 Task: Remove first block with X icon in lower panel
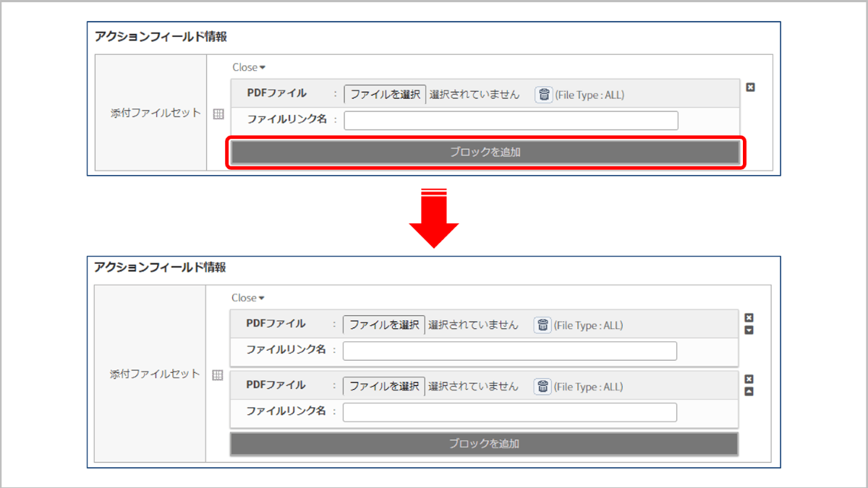point(749,317)
